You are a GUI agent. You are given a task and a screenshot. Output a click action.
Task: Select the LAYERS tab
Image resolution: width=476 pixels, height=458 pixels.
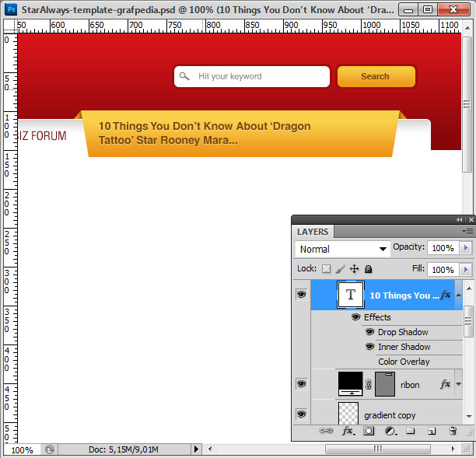click(x=313, y=232)
